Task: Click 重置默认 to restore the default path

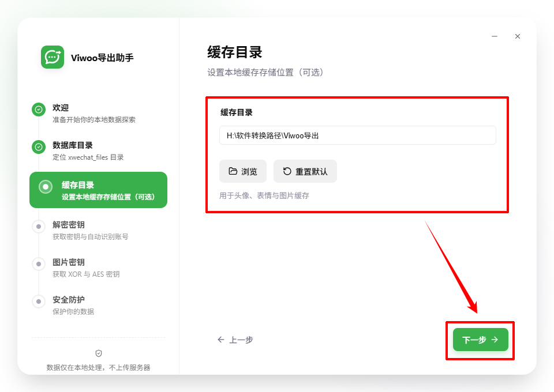Action: pyautogui.click(x=305, y=171)
